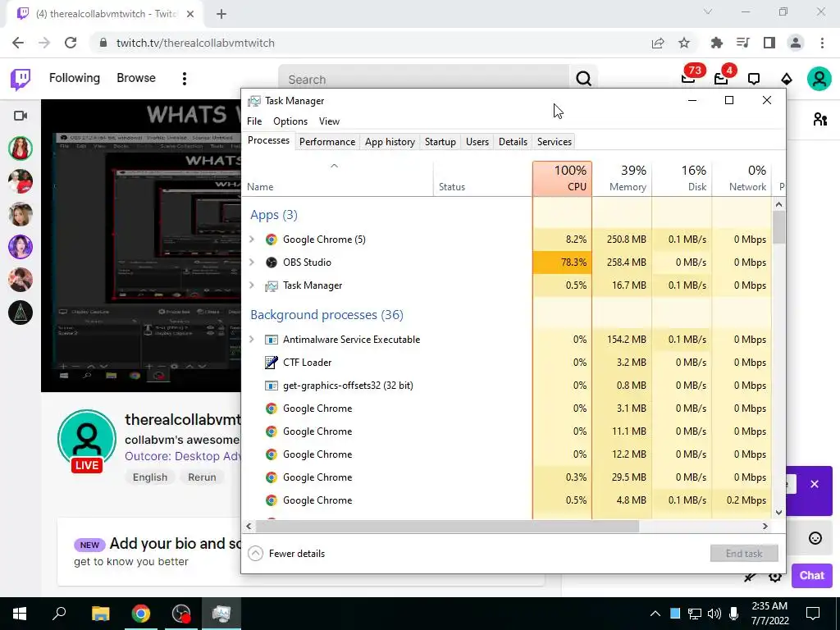The image size is (840, 630).
Task: Switch to the Performance tab
Action: [x=326, y=141]
